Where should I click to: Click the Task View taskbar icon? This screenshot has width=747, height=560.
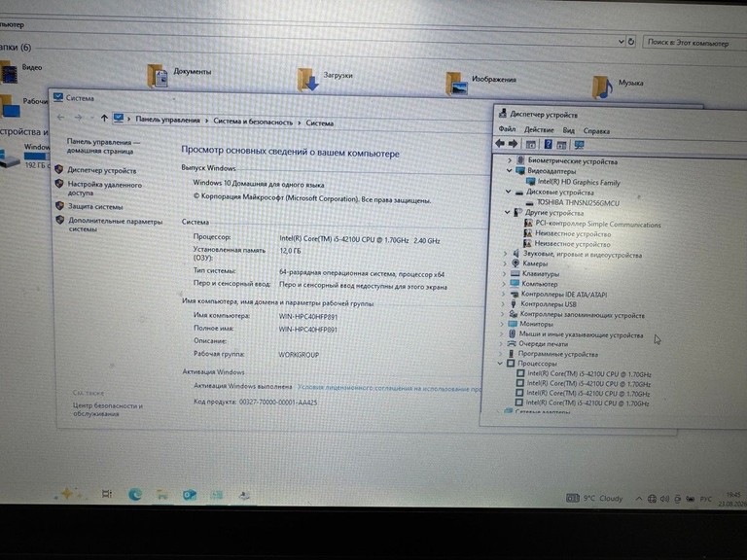tap(107, 494)
